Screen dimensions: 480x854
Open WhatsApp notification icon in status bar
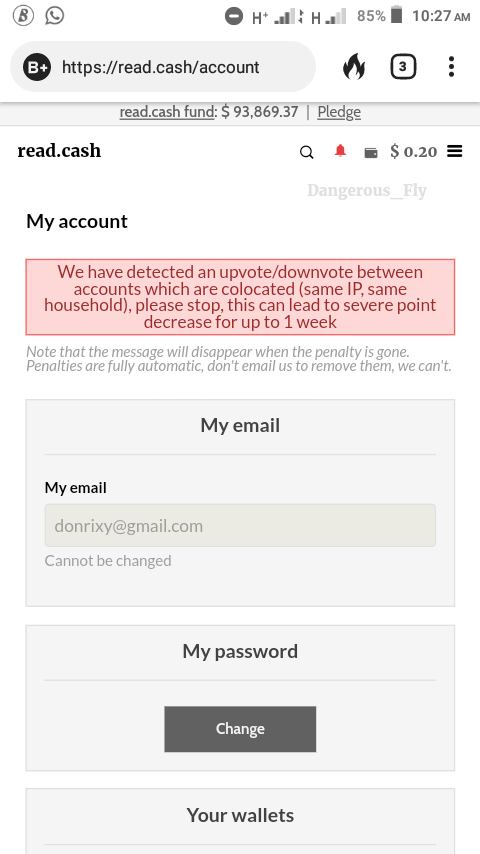point(54,16)
